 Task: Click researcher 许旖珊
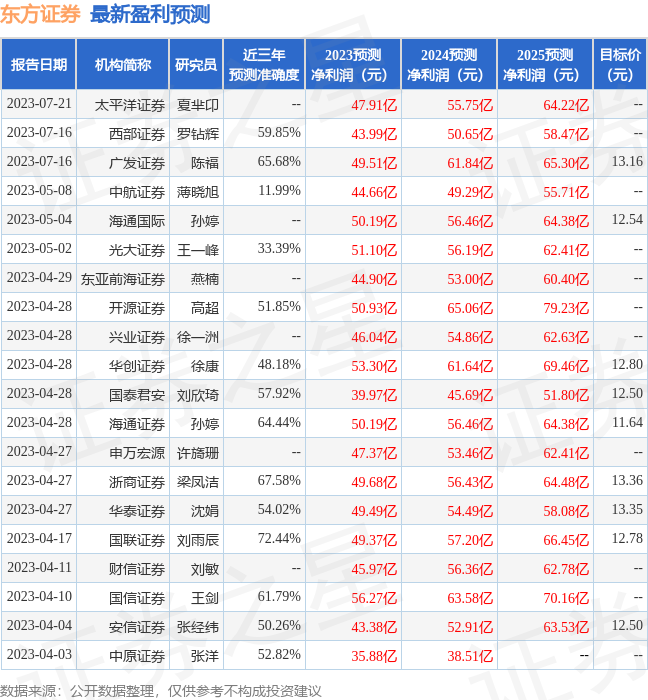click(198, 454)
